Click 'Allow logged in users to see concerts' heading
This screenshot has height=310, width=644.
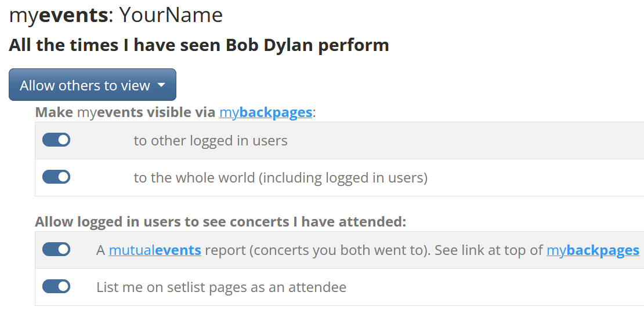(220, 222)
